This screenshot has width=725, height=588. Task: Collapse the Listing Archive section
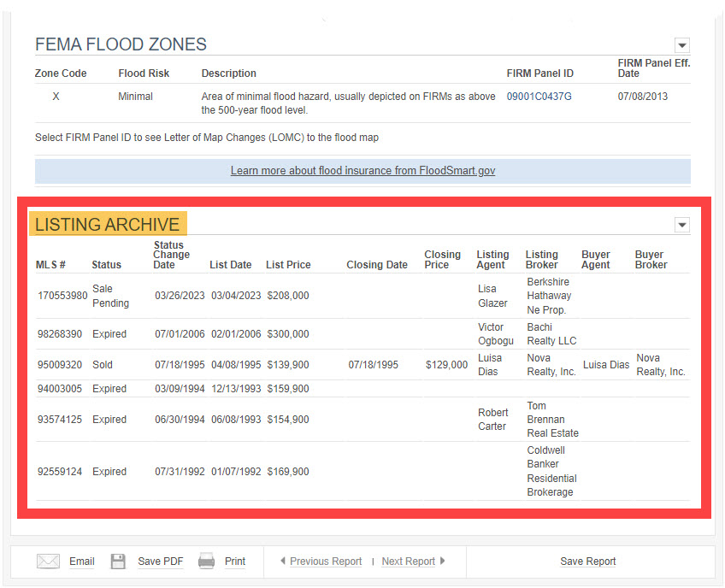(x=682, y=225)
